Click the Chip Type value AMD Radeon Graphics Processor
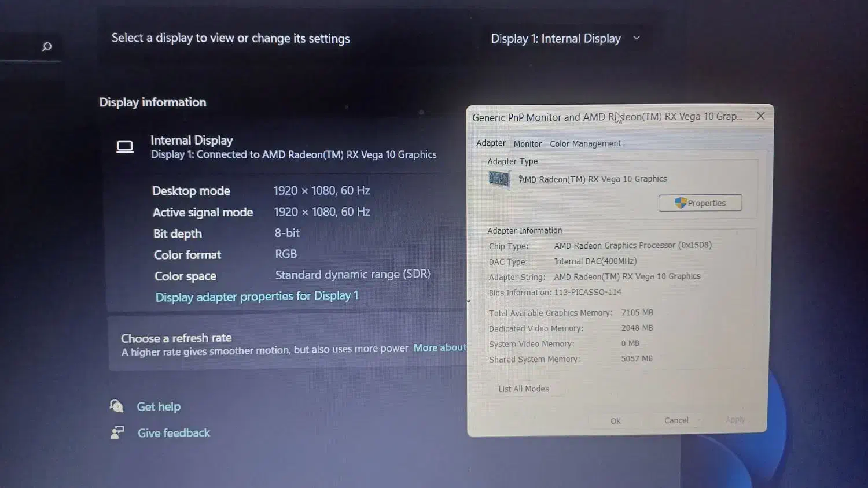The height and width of the screenshot is (488, 868). pos(633,245)
